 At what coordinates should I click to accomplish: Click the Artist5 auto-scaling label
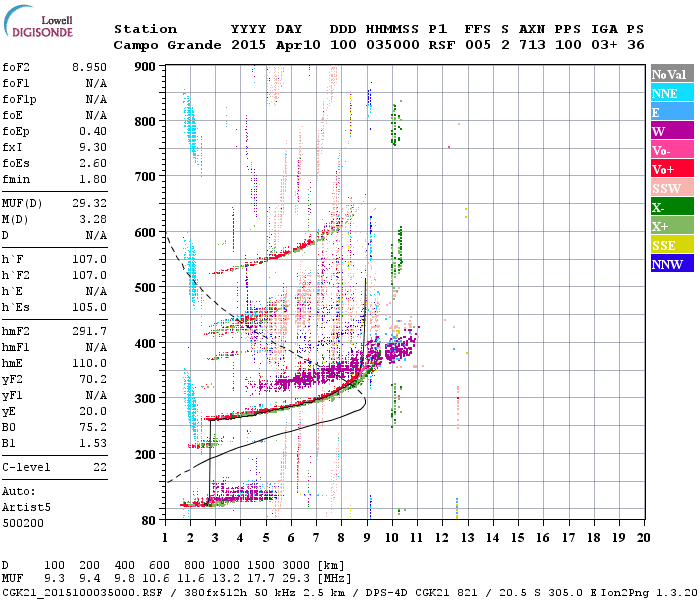click(x=26, y=508)
